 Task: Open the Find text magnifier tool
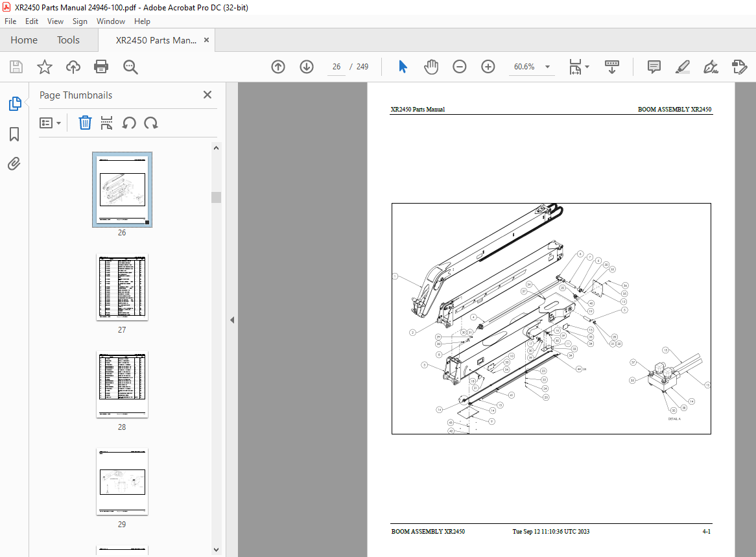tap(130, 67)
